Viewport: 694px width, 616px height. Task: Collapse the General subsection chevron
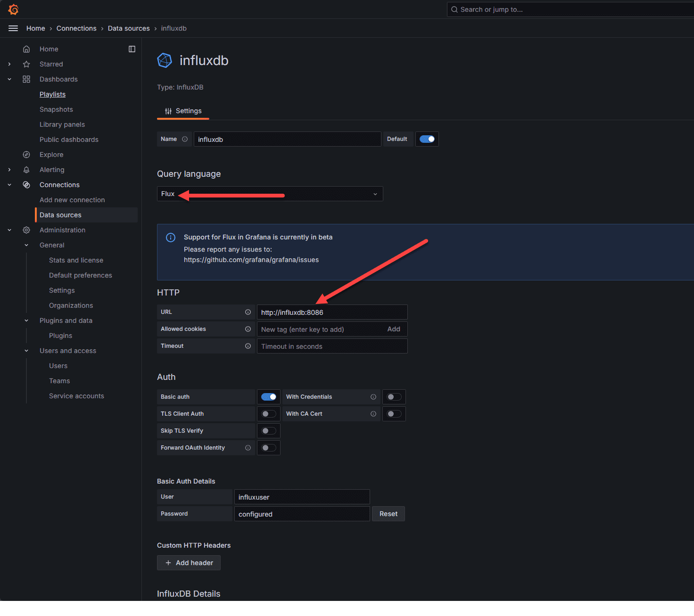click(x=26, y=245)
